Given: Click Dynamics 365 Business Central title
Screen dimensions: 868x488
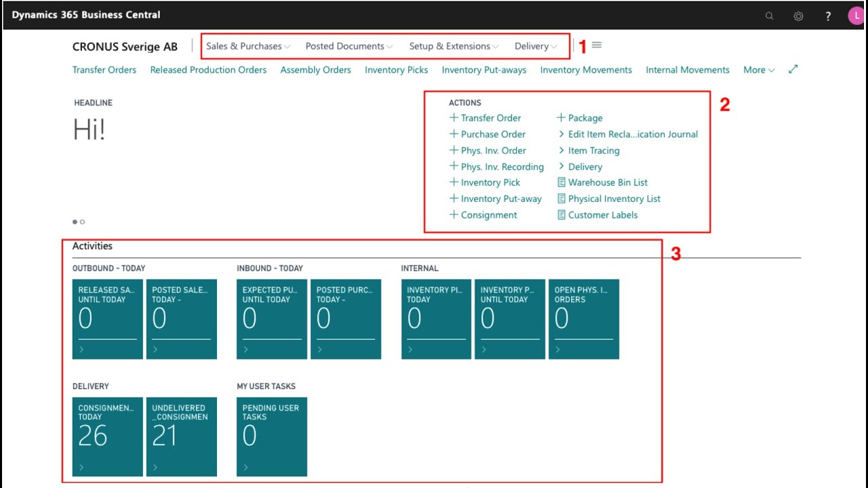Looking at the screenshot, I should click(x=86, y=15).
